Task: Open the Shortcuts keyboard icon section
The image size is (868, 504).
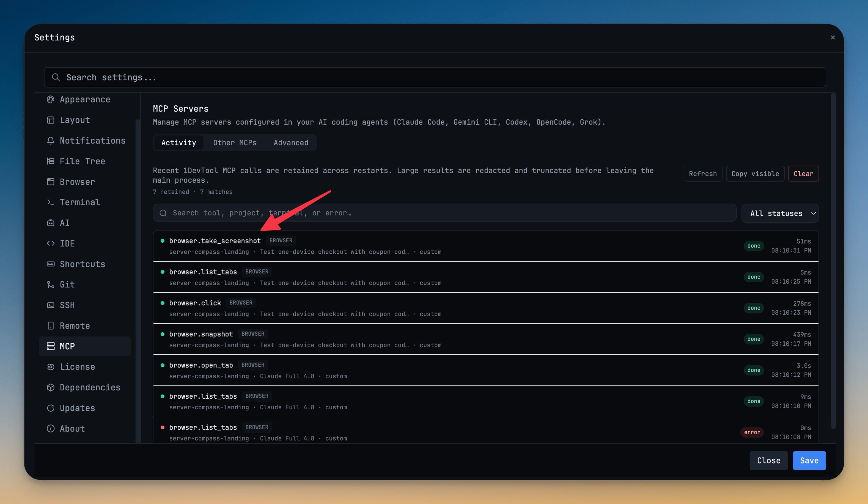Action: [x=51, y=264]
